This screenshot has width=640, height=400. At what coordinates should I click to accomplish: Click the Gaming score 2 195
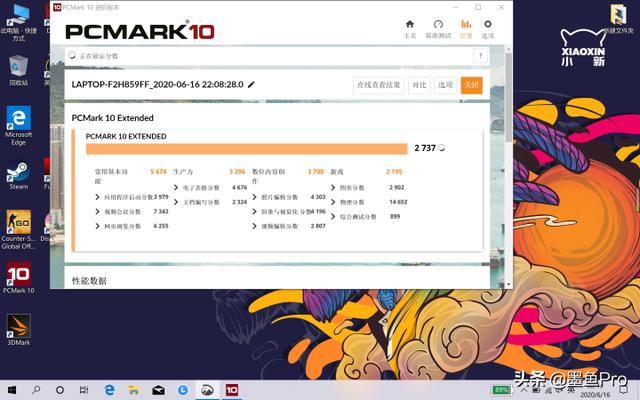(394, 171)
